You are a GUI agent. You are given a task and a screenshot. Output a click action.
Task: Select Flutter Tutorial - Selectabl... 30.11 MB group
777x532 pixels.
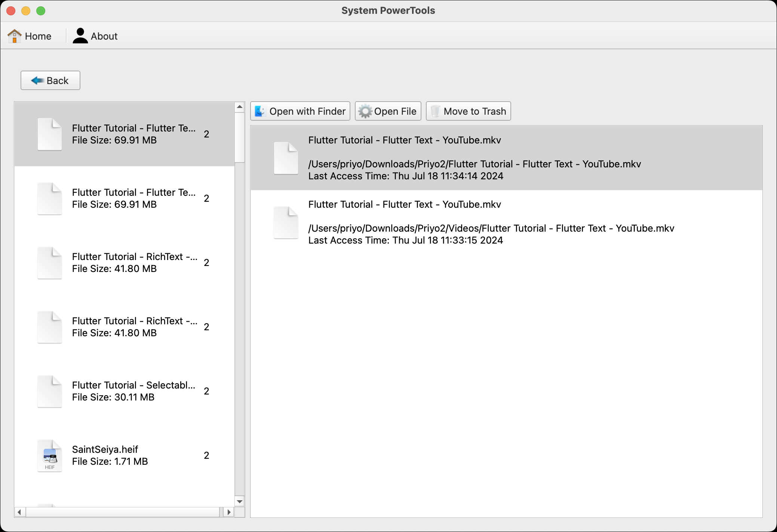[125, 391]
